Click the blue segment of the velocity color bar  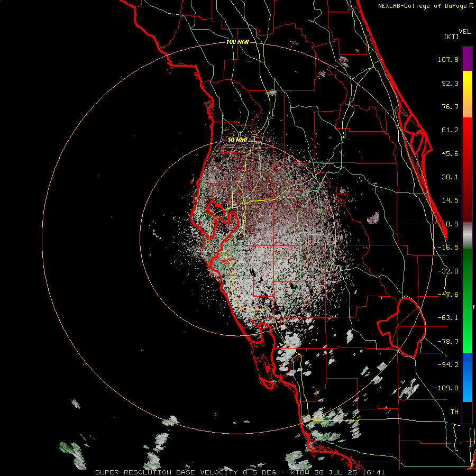[467, 377]
